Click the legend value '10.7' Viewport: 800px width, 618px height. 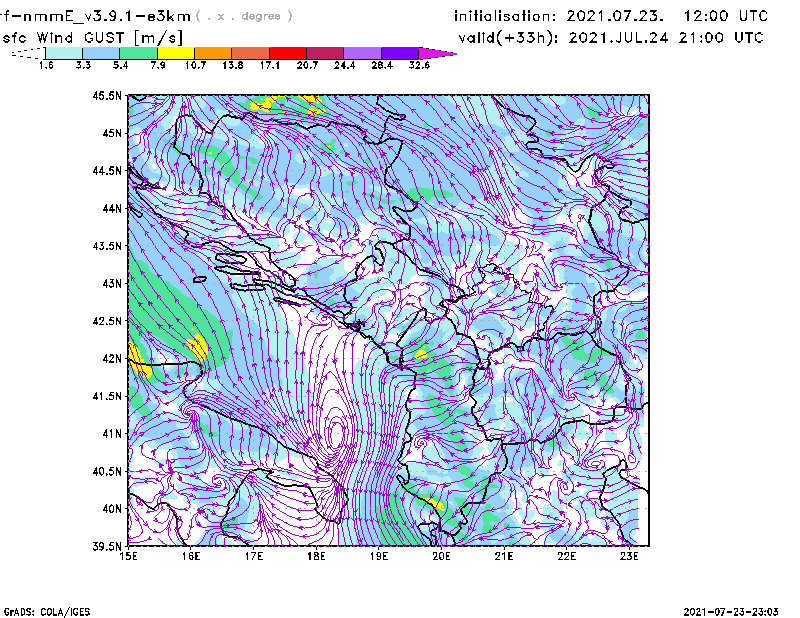pyautogui.click(x=195, y=65)
